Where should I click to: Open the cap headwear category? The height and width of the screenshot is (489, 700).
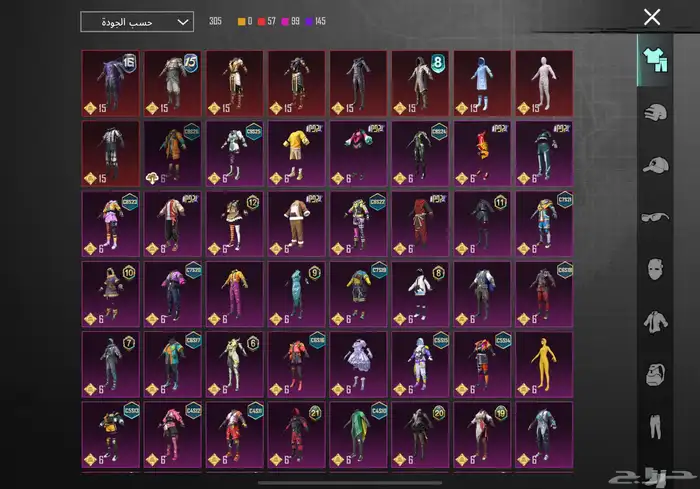tap(655, 165)
